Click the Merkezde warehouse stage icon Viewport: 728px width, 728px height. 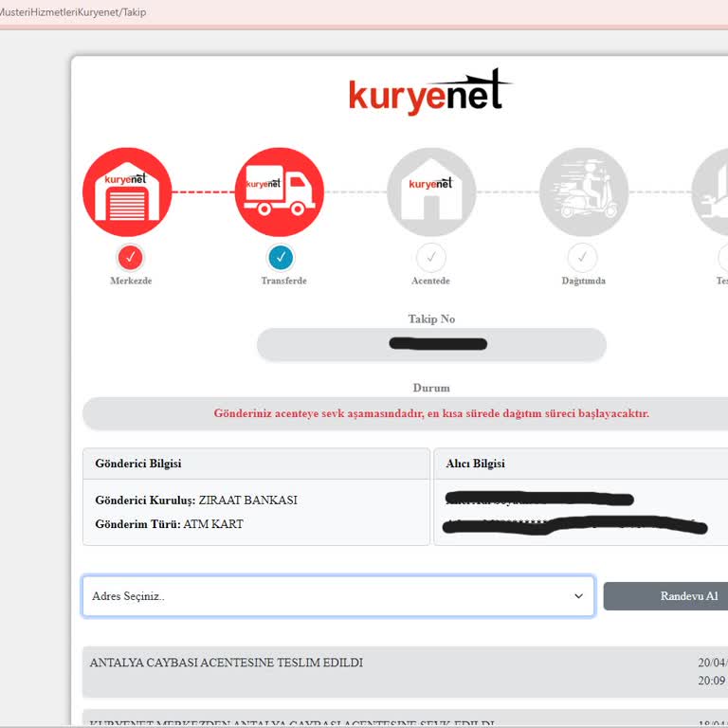coord(127,191)
